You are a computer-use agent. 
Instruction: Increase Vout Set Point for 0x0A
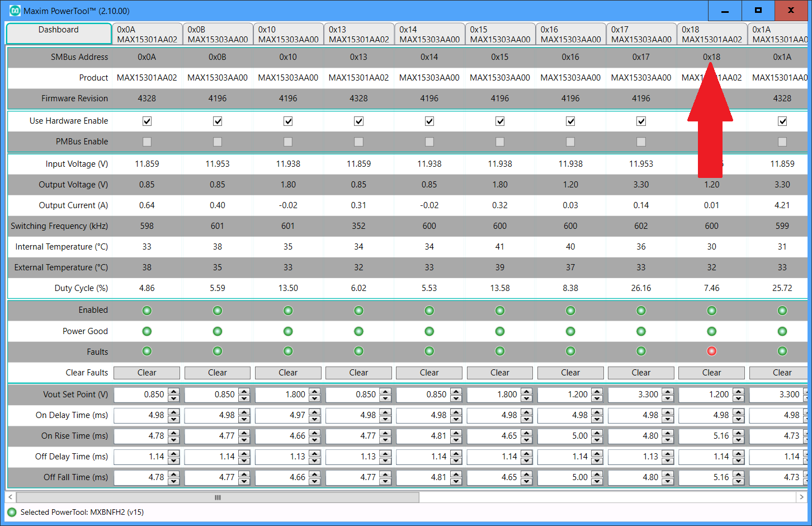pos(174,391)
